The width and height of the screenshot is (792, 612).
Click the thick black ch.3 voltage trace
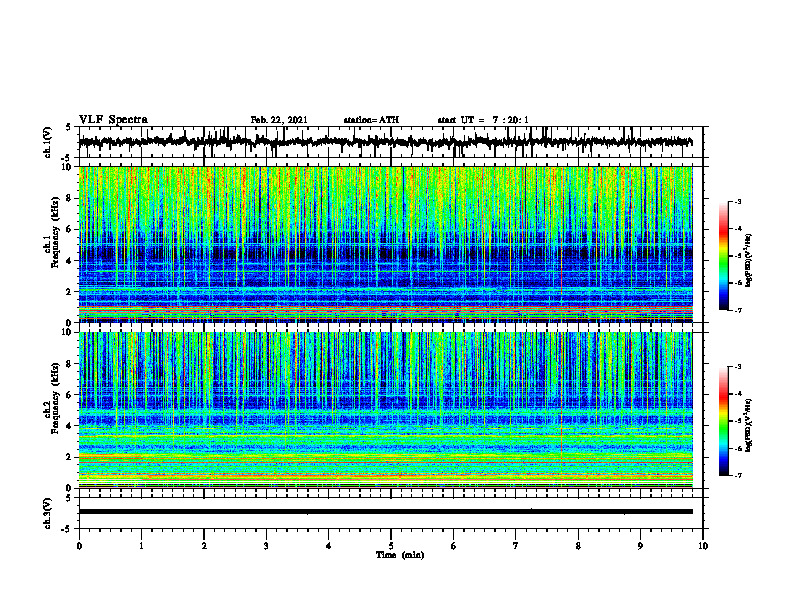pyautogui.click(x=385, y=512)
